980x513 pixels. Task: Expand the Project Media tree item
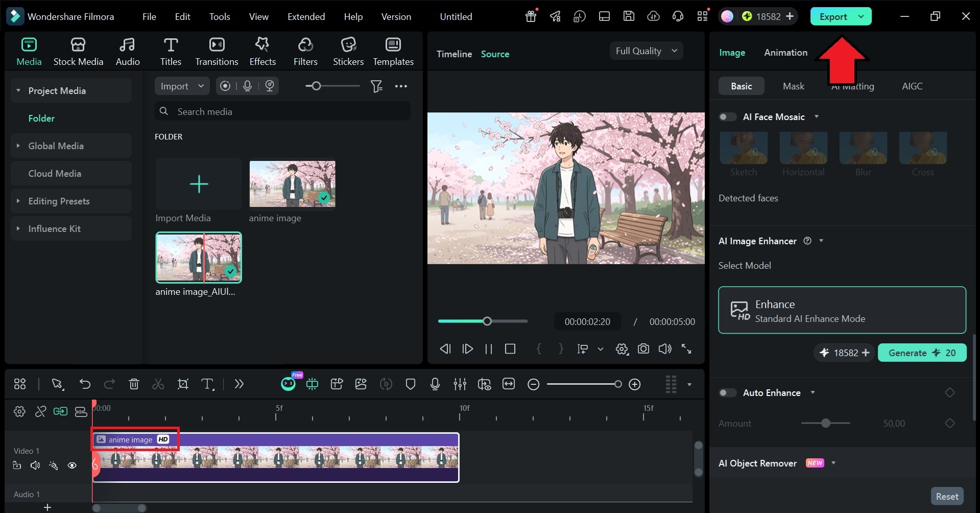(18, 90)
